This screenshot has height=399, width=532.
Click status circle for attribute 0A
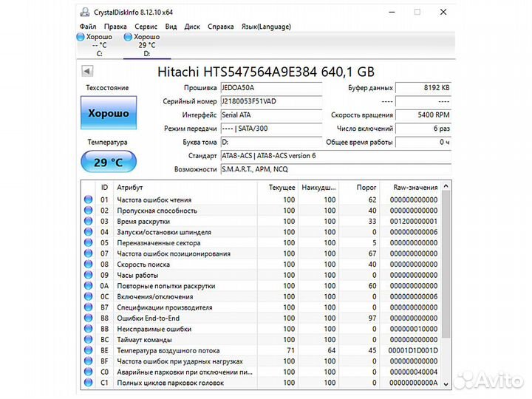point(88,286)
